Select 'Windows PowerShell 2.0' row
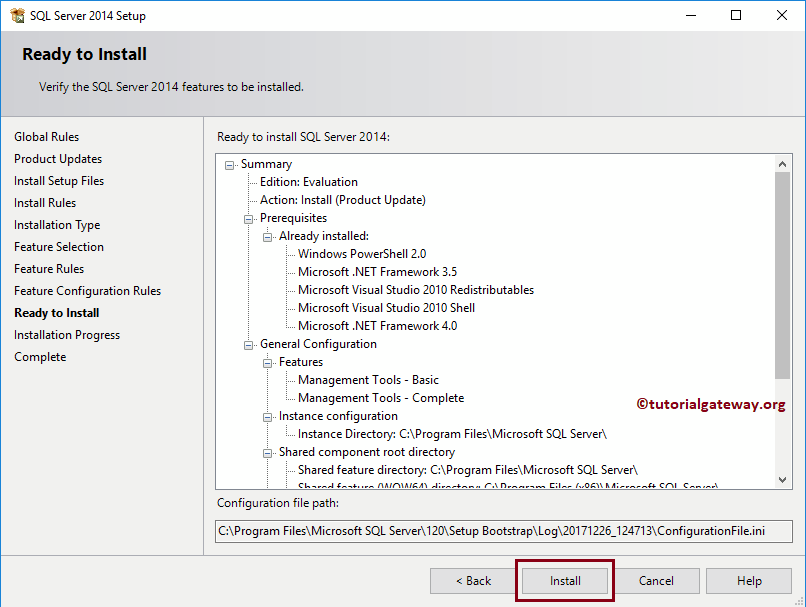806x607 pixels. (x=362, y=254)
